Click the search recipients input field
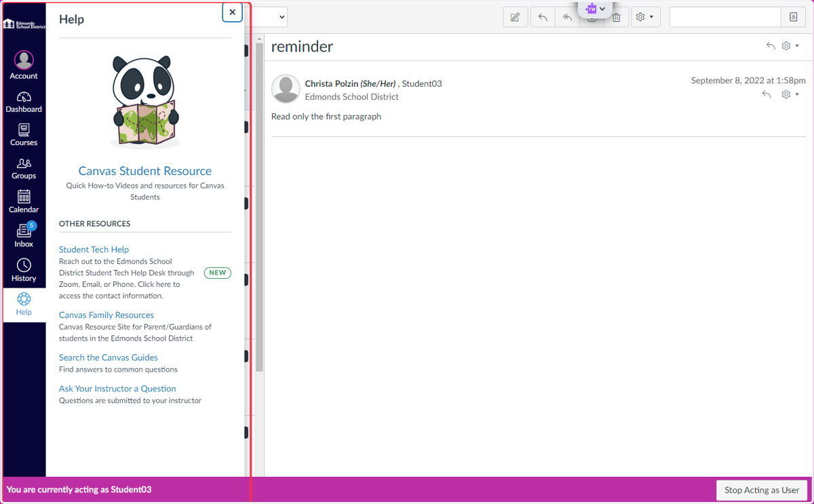This screenshot has height=504, width=814. 725,17
